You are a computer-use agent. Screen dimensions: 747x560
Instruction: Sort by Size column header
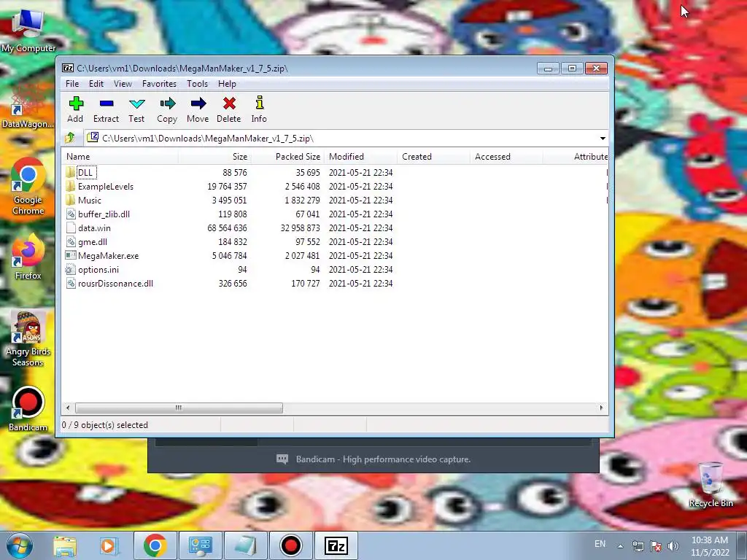pyautogui.click(x=215, y=157)
